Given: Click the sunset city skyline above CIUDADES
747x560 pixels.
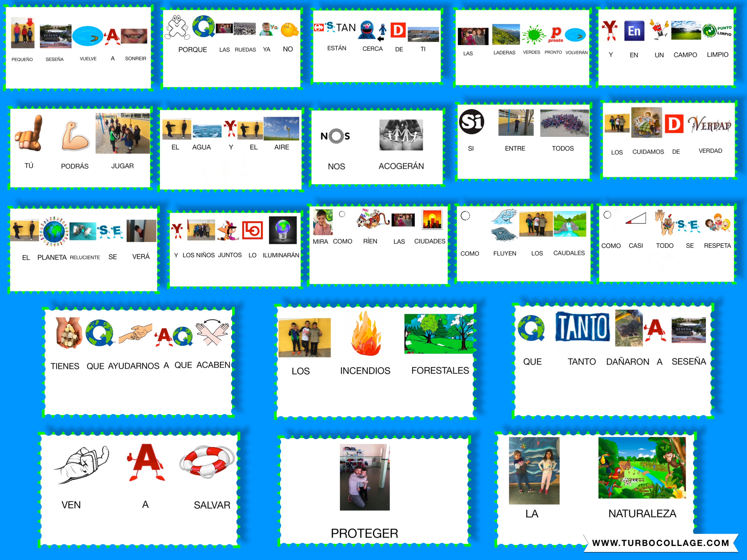Looking at the screenshot, I should [x=432, y=220].
